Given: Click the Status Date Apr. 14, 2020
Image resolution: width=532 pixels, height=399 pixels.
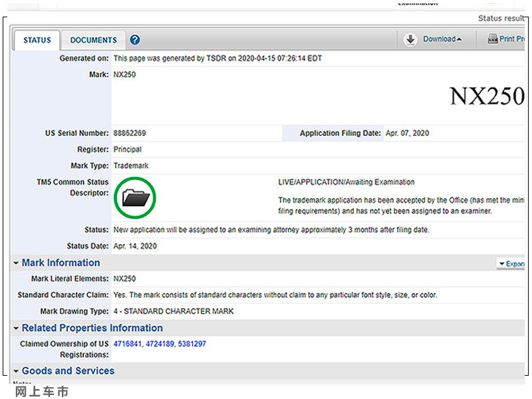Looking at the screenshot, I should 135,246.
